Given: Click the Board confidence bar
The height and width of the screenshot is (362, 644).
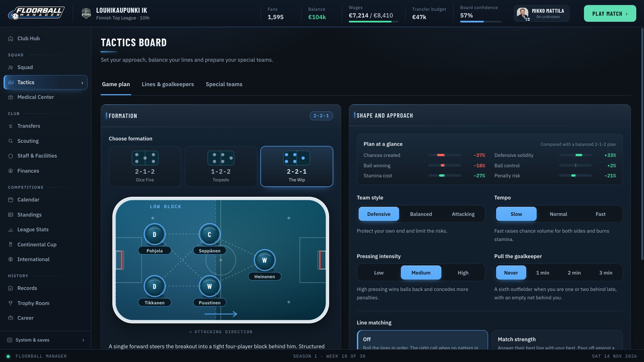Looking at the screenshot, I should [480, 21].
